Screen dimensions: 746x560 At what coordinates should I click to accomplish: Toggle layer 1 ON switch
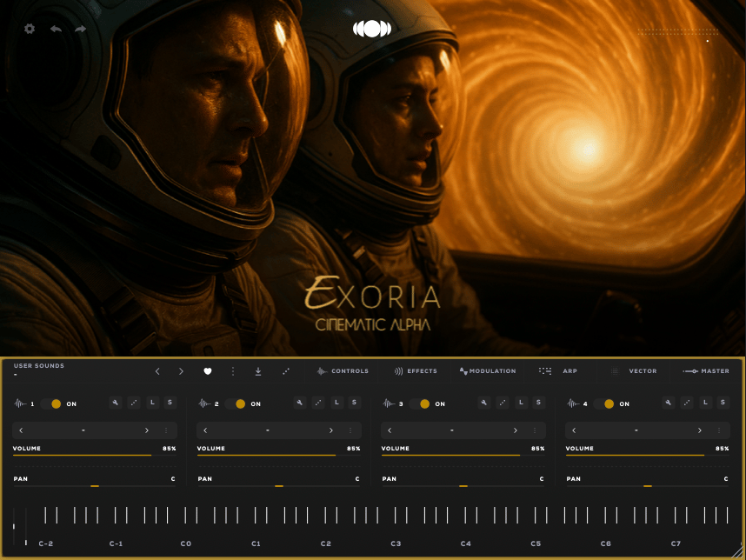51,404
